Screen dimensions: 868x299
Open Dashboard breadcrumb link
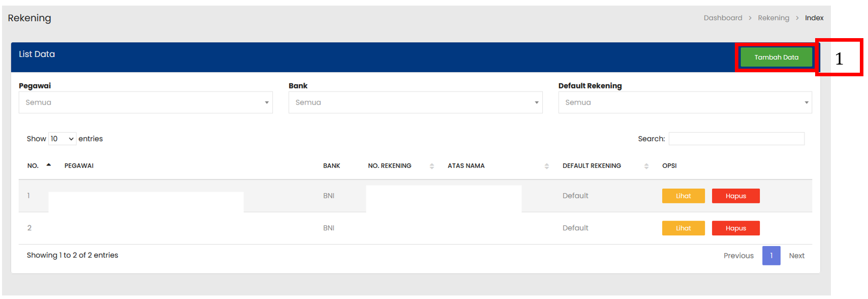(723, 18)
